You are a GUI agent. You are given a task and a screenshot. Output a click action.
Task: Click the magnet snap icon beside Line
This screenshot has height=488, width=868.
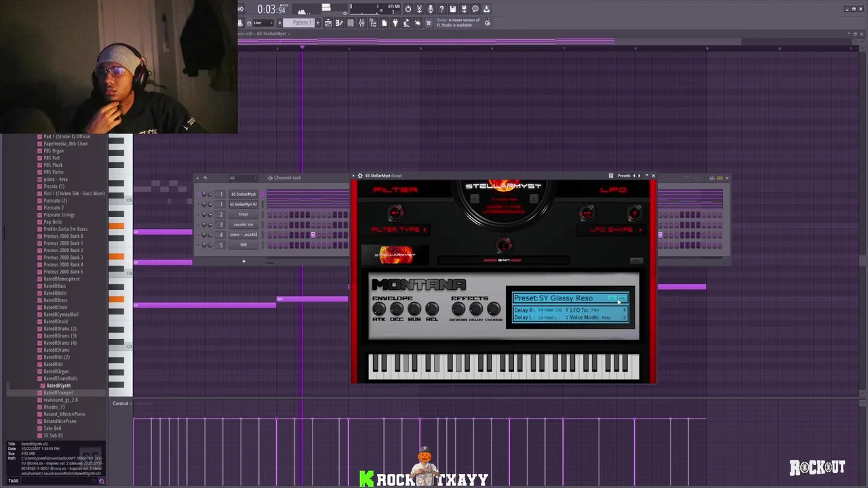point(249,23)
